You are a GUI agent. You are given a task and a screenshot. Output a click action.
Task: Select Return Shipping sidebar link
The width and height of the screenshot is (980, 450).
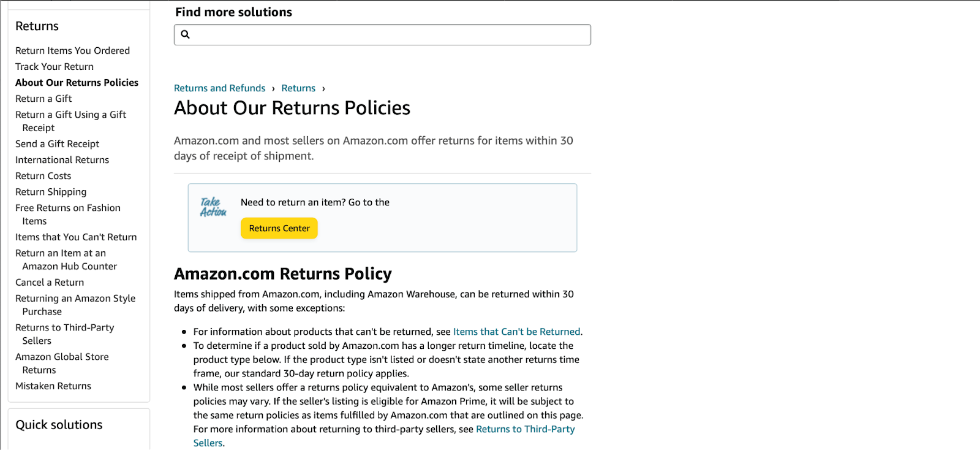click(51, 192)
